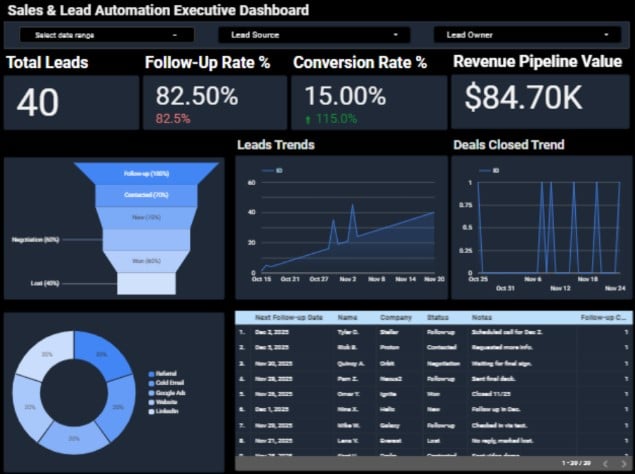The width and height of the screenshot is (635, 474).
Task: Select the Follow-up (100%) funnel segment
Action: pos(146,174)
